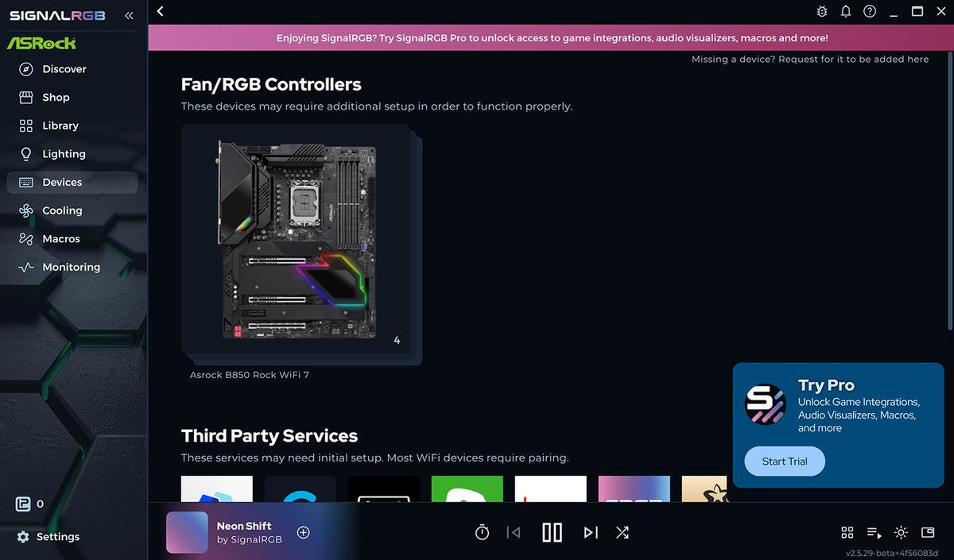Click Missing a device request link
Image resolution: width=954 pixels, height=560 pixels.
(810, 60)
